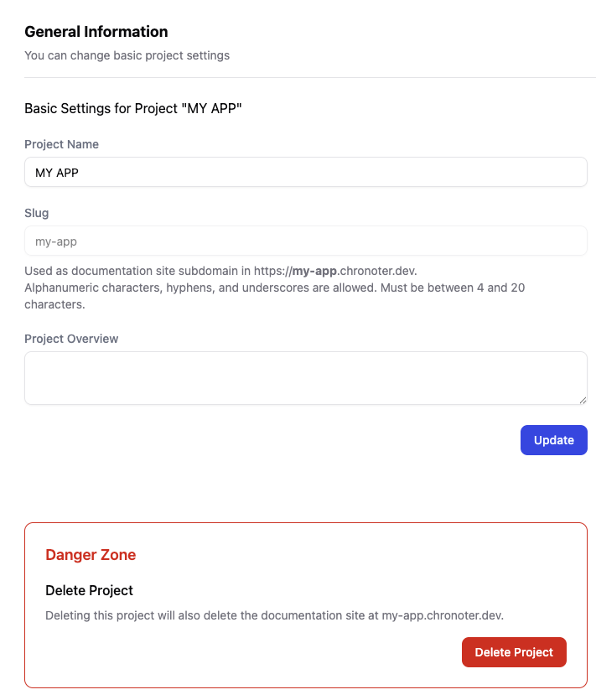
Task: Click the "my-app" value in Slug field
Action: pyautogui.click(x=56, y=241)
